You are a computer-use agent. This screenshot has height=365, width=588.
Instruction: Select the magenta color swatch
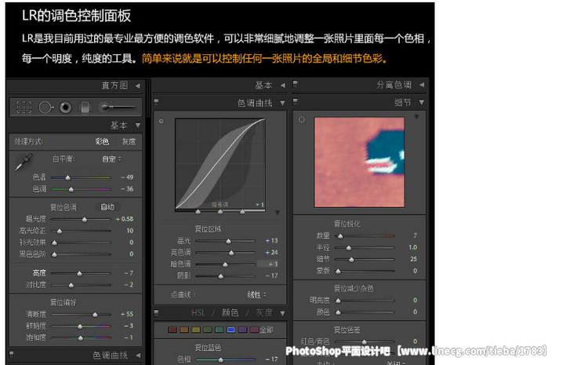(254, 330)
